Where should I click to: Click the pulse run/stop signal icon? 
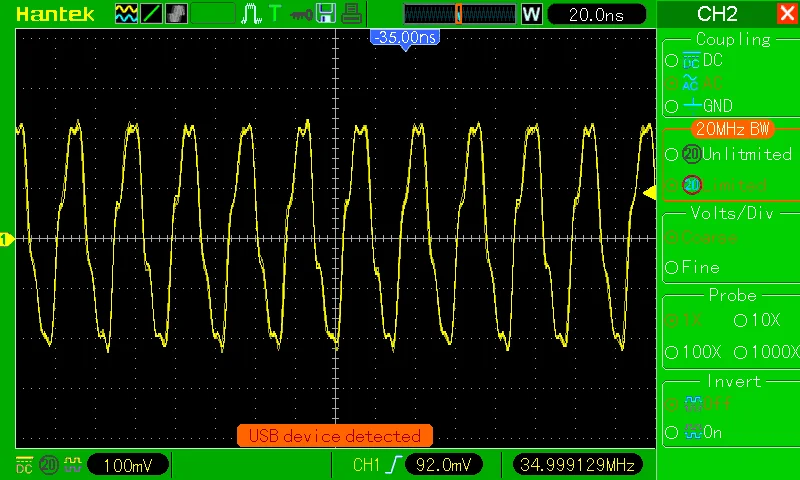click(251, 14)
